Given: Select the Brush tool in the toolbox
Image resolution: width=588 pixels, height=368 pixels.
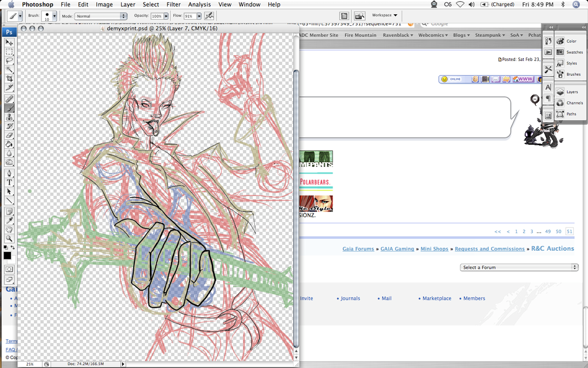Looking at the screenshot, I should point(9,108).
